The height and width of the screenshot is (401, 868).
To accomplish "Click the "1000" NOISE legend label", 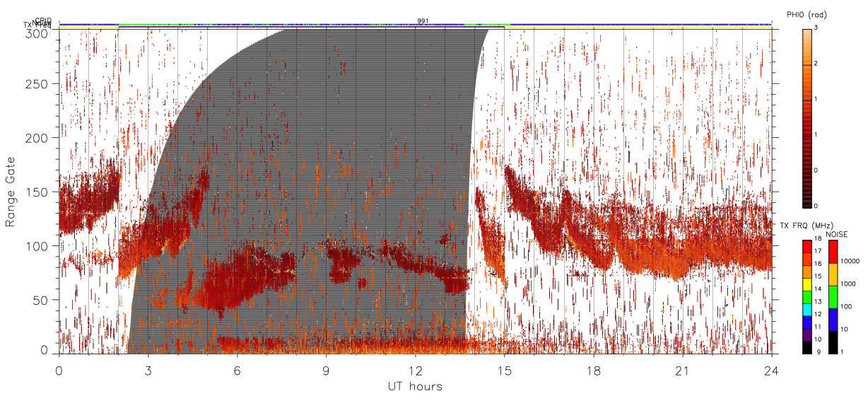I will click(849, 284).
